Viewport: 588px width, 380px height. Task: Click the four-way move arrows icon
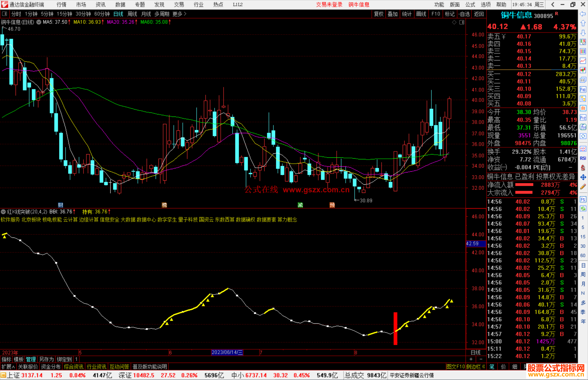tap(583, 177)
